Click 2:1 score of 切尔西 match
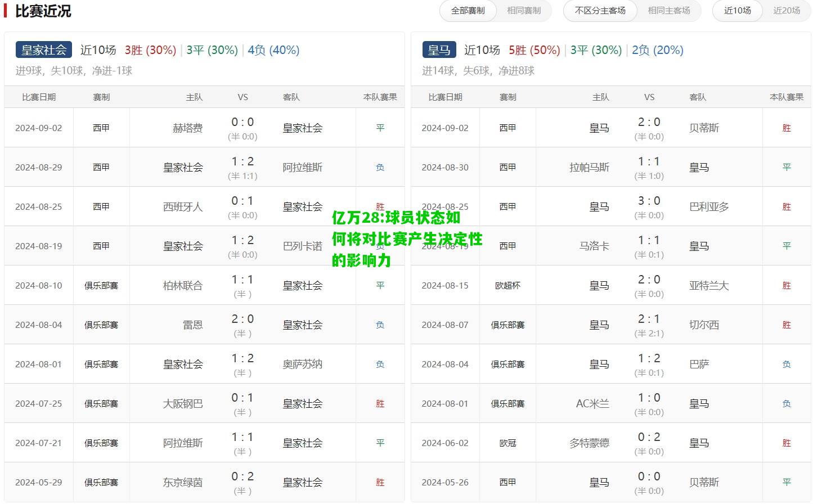The image size is (813, 504). pos(649,319)
